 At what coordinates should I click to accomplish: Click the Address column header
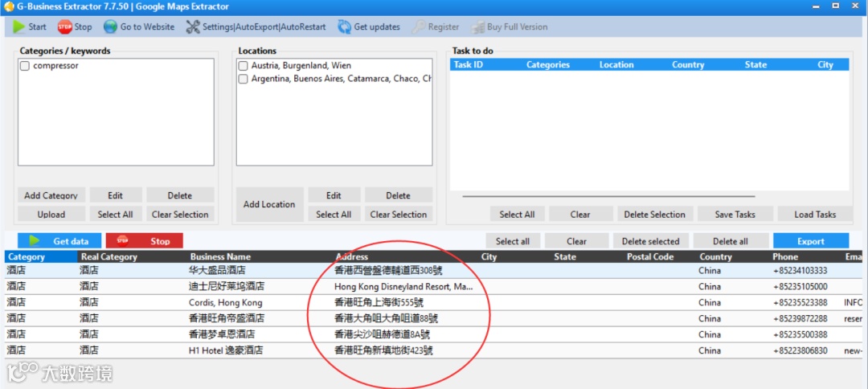coord(351,256)
